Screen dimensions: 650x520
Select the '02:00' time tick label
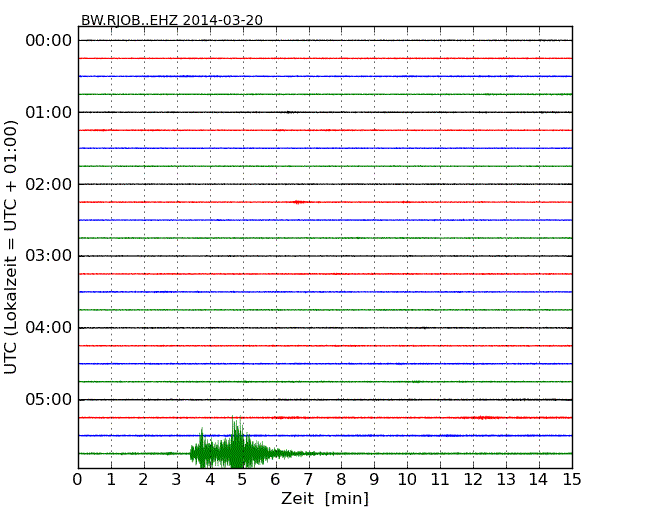49,184
